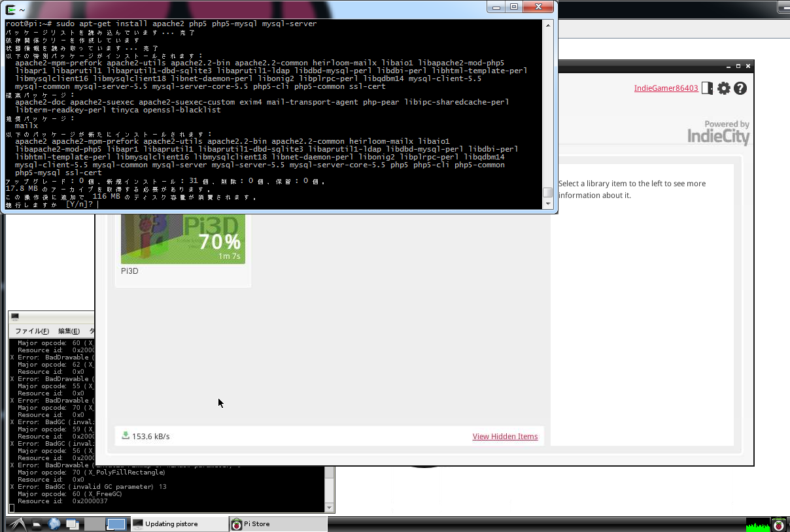Select the Updating pistore taskbar button
This screenshot has height=532, width=790.
click(x=178, y=524)
